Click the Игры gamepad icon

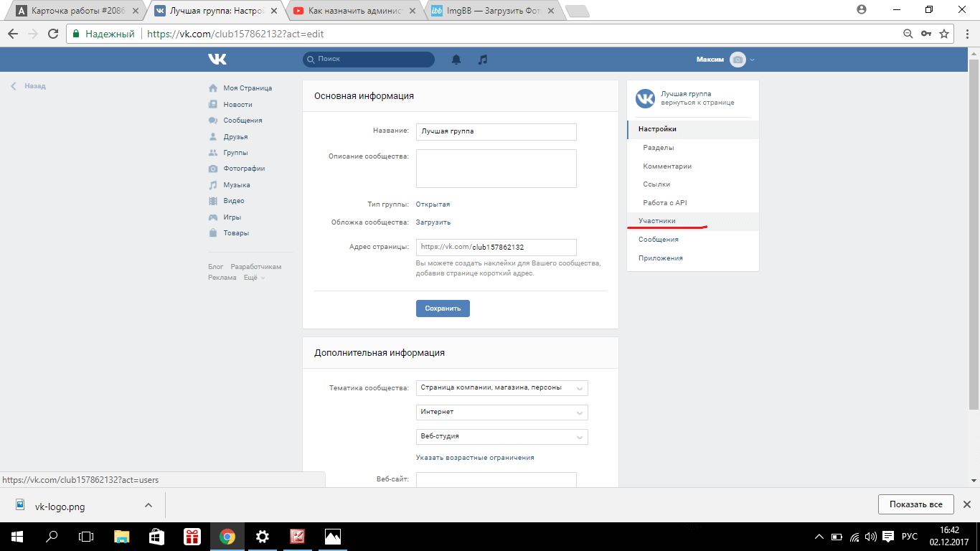tap(213, 217)
